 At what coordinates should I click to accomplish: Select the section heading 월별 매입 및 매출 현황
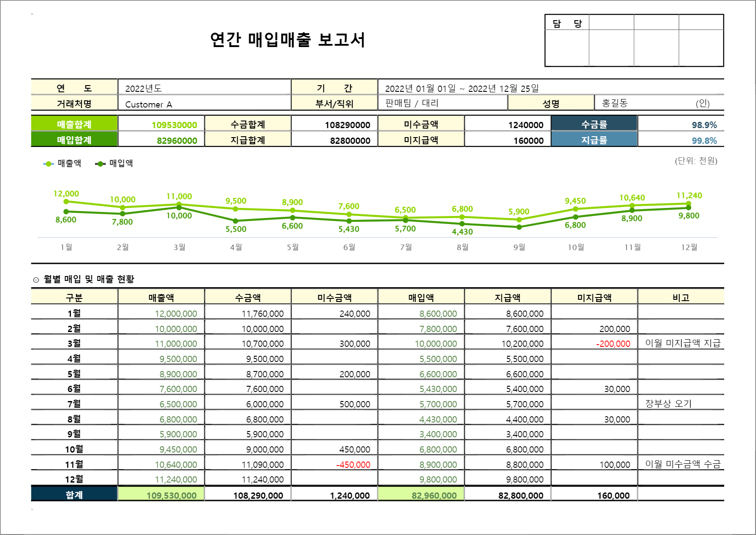point(89,279)
